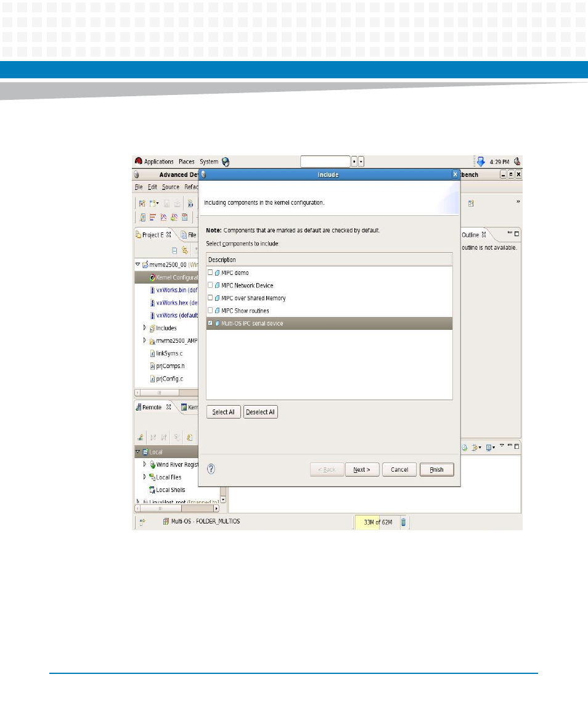Switch to the Project Explorer tab
The image size is (588, 706).
coord(153,234)
